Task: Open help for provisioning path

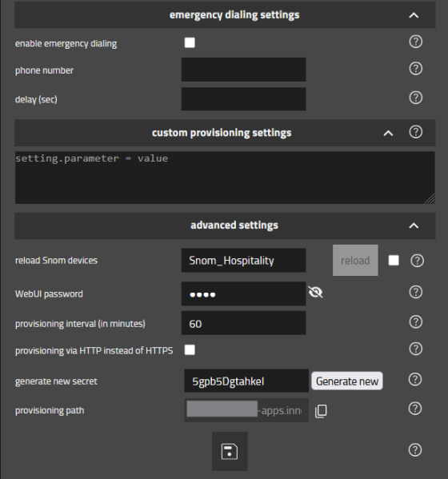Action: pyautogui.click(x=415, y=409)
